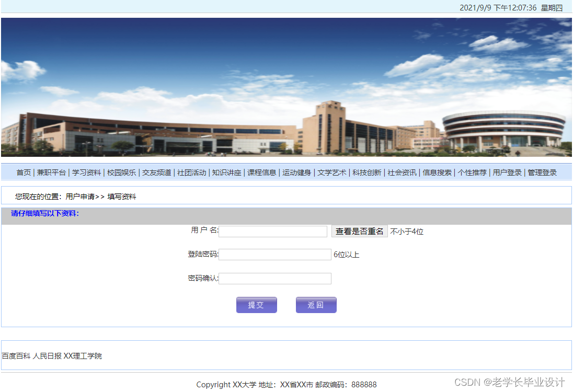Open 信息搜索 information search
The height and width of the screenshot is (392, 573).
point(437,172)
